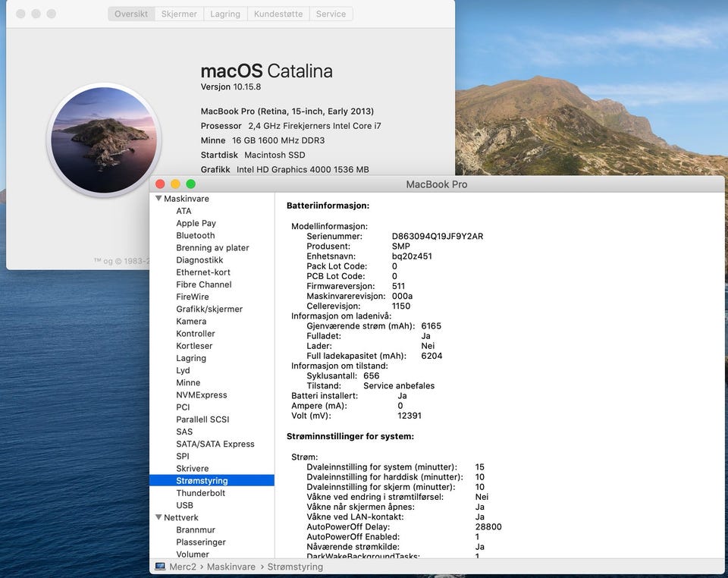728x578 pixels.
Task: Click the Syklusantall value 656
Action: [372, 375]
